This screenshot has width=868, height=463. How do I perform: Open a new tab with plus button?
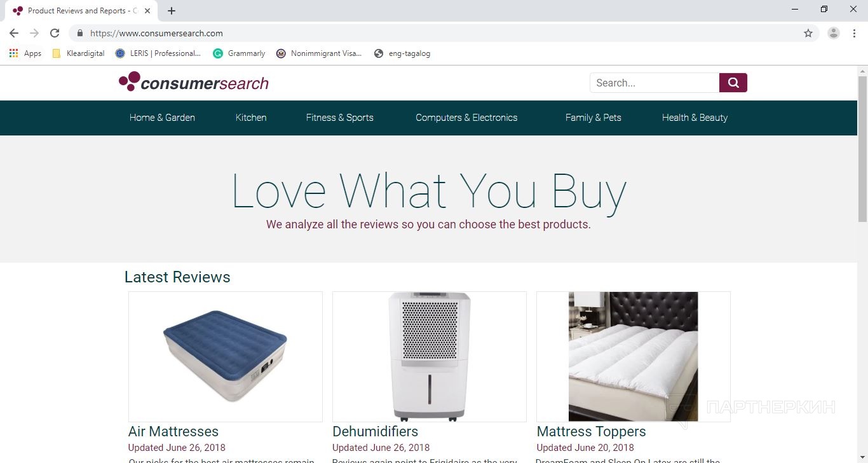tap(172, 11)
